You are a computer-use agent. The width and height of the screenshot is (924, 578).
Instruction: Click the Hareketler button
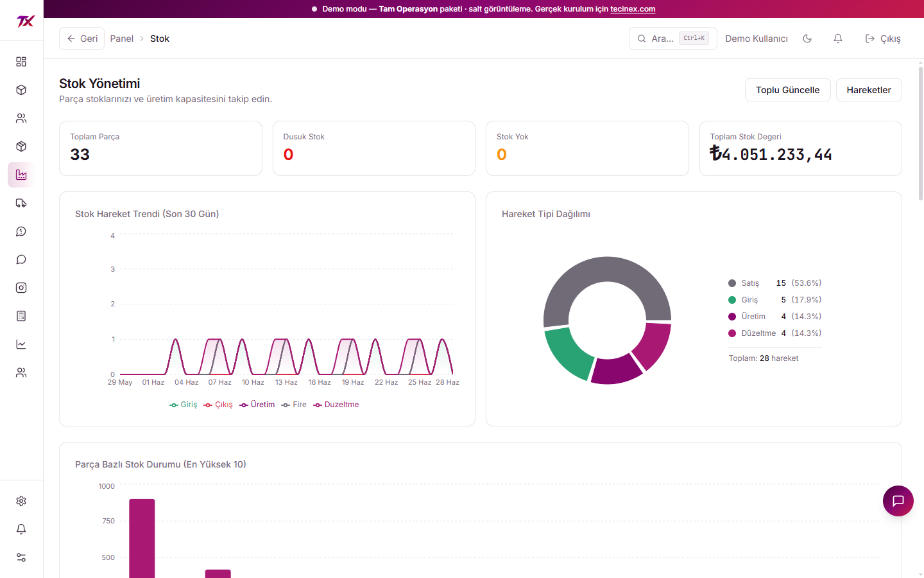(869, 90)
